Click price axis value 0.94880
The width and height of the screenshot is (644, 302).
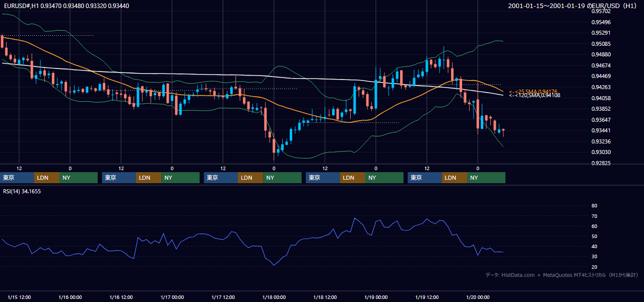point(600,55)
